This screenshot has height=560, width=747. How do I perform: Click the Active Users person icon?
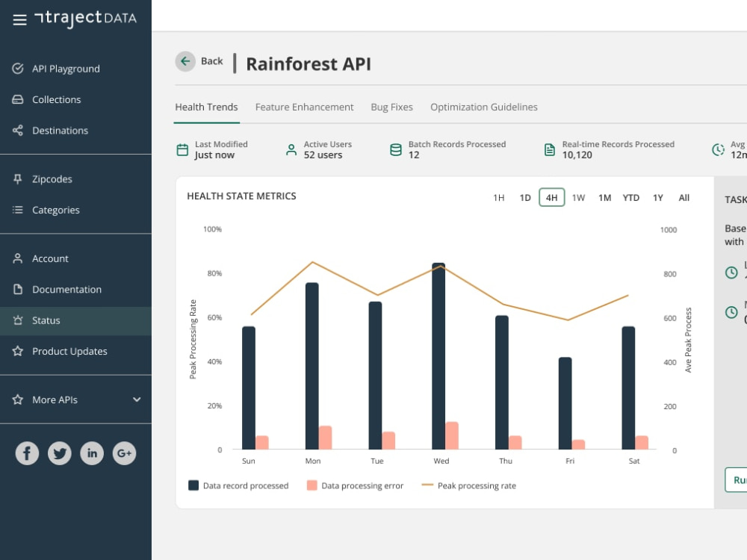pos(291,150)
